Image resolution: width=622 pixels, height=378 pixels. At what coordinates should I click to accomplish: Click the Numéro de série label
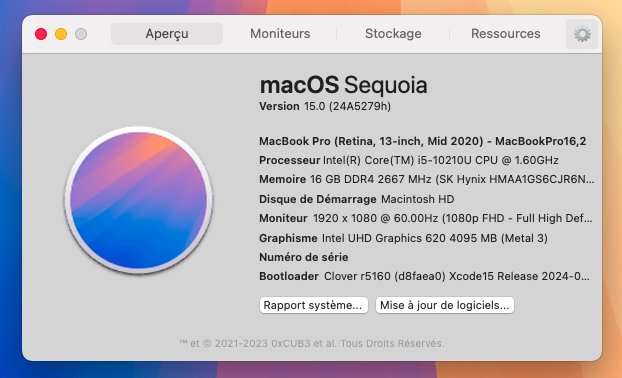click(x=303, y=257)
